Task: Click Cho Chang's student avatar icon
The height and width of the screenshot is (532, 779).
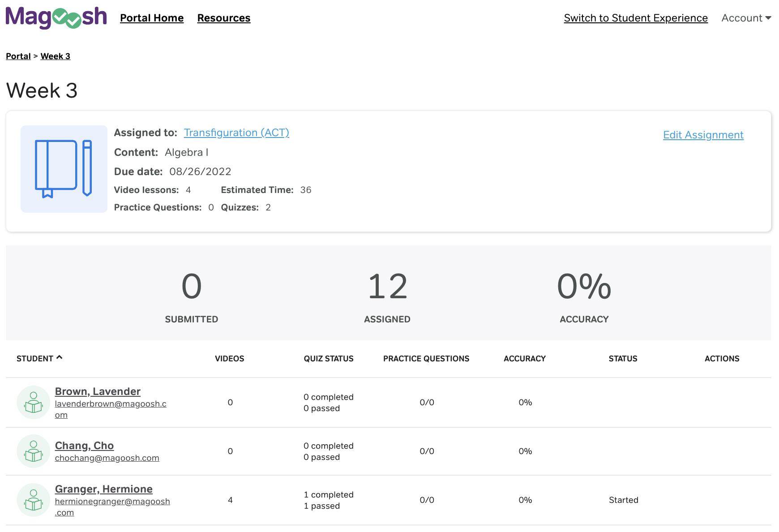Action: tap(34, 451)
